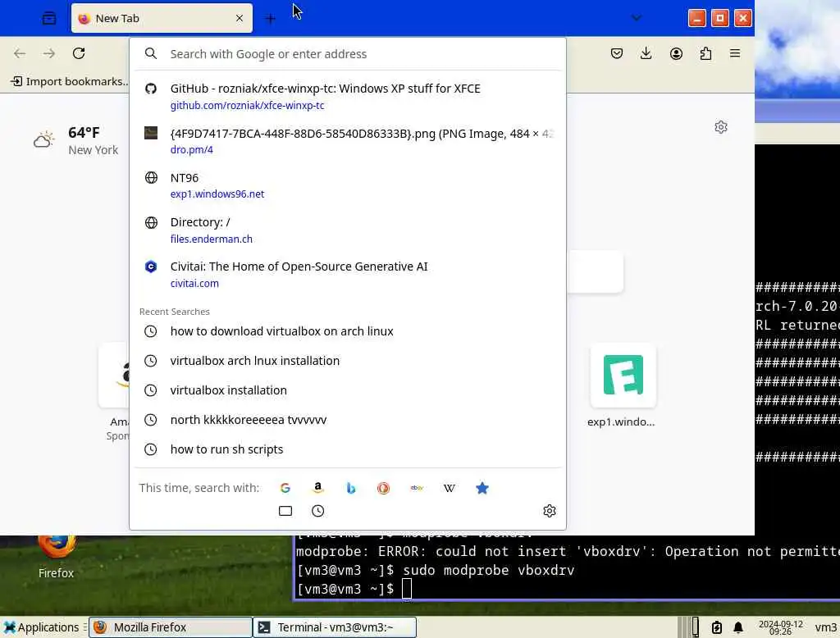Open the Extensions puzzle icon
The image size is (840, 638).
coord(705,53)
